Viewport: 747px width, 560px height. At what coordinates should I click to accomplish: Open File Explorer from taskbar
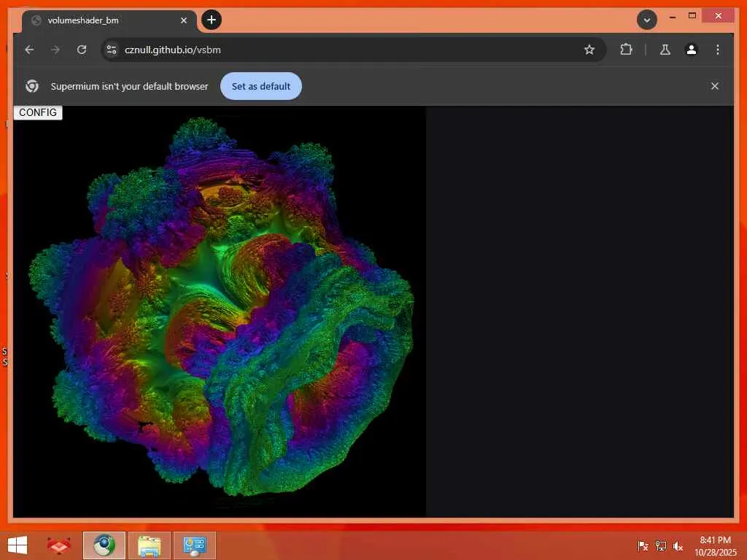(x=149, y=545)
